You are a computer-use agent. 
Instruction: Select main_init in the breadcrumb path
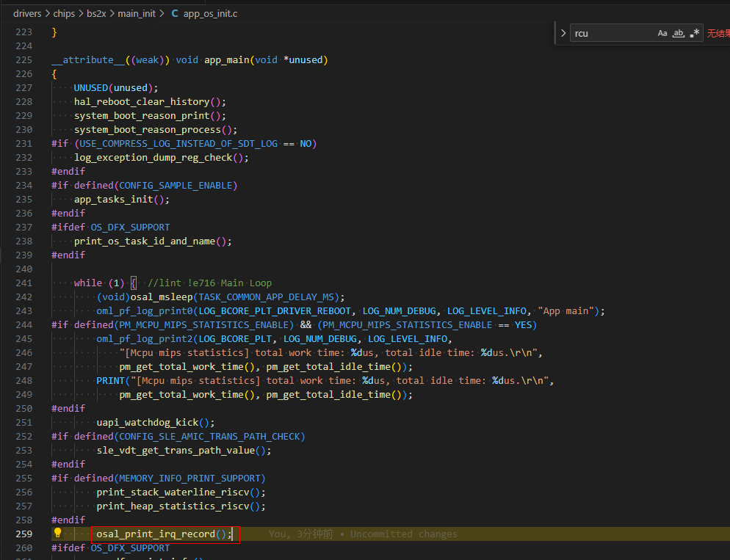137,13
